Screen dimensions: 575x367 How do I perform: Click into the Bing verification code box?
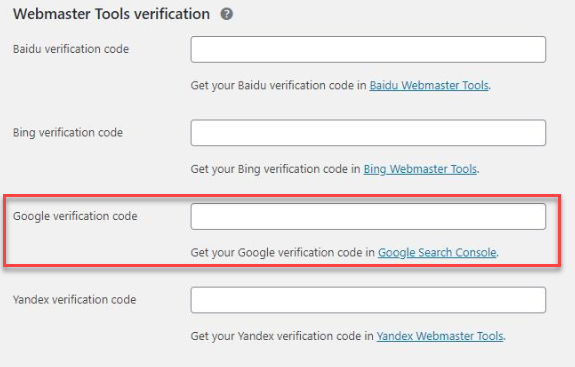click(x=368, y=133)
